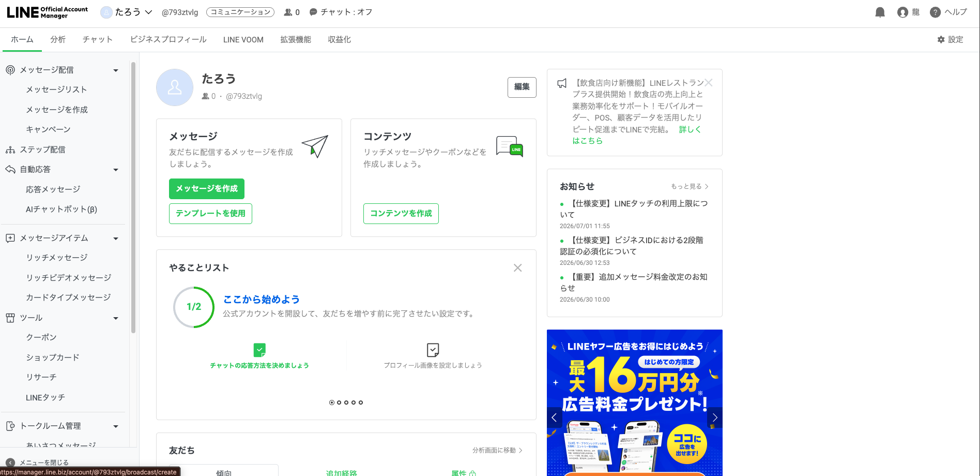Screen dimensions: 980x476
Task: Collapse the メッセージ配信 sidebar section
Action: (x=116, y=70)
